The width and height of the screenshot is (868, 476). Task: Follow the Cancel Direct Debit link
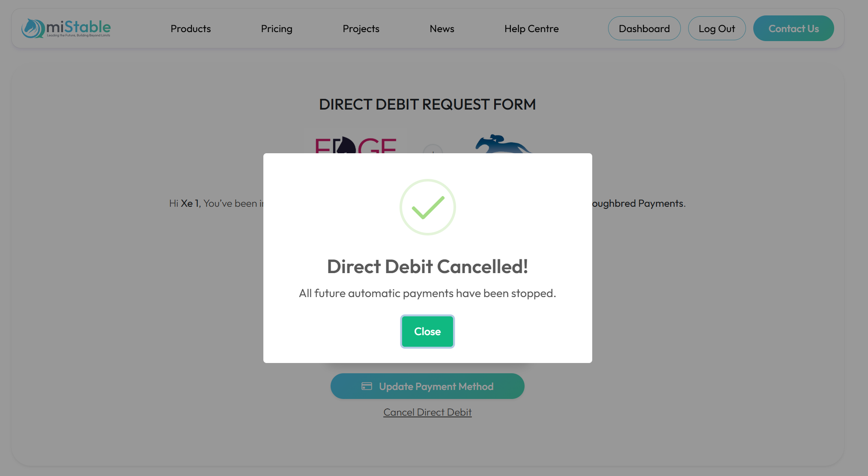click(427, 412)
